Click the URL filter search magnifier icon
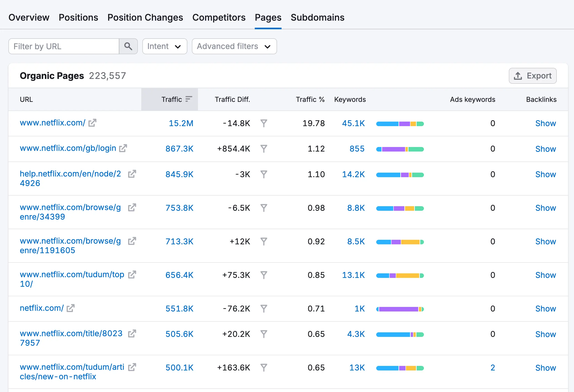The width and height of the screenshot is (574, 392). (128, 46)
